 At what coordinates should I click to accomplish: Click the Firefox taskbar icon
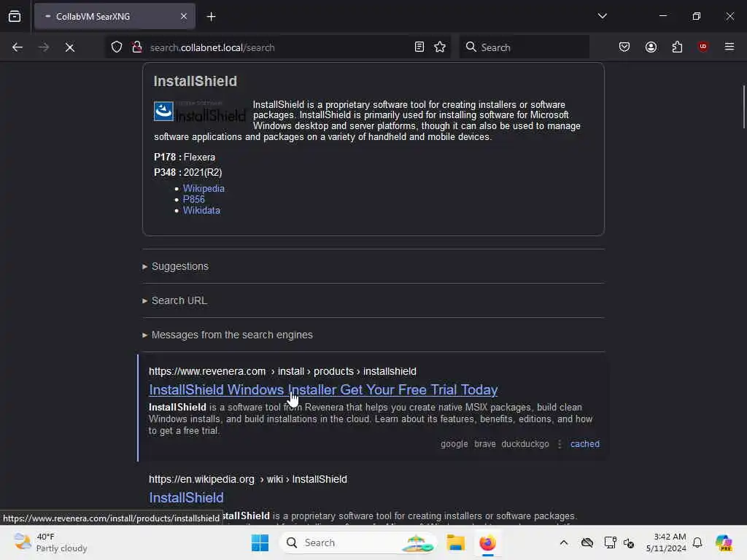click(x=487, y=542)
